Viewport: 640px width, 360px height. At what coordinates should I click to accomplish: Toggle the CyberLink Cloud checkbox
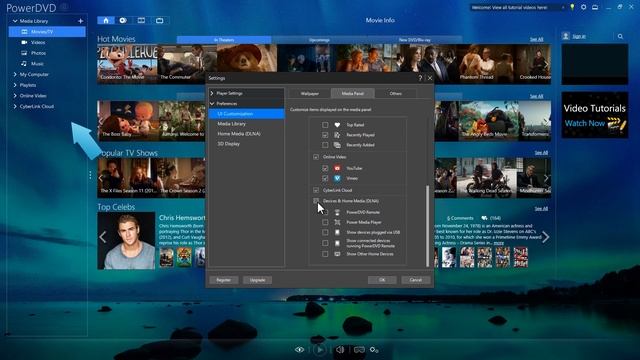point(316,190)
